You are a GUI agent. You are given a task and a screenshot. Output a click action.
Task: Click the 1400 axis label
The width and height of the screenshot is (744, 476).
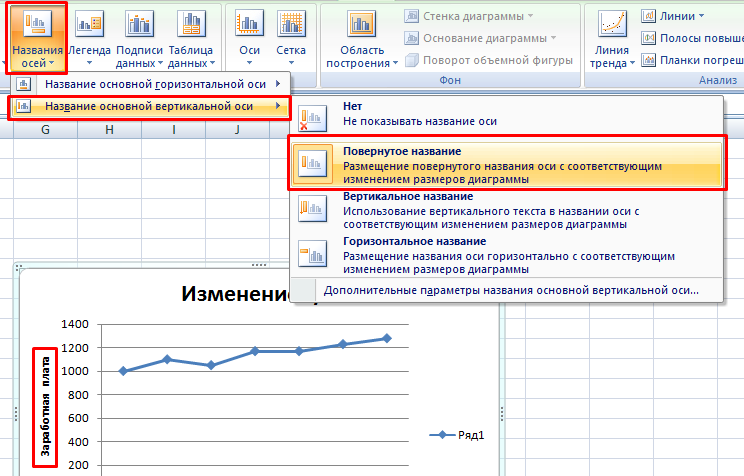(75, 324)
